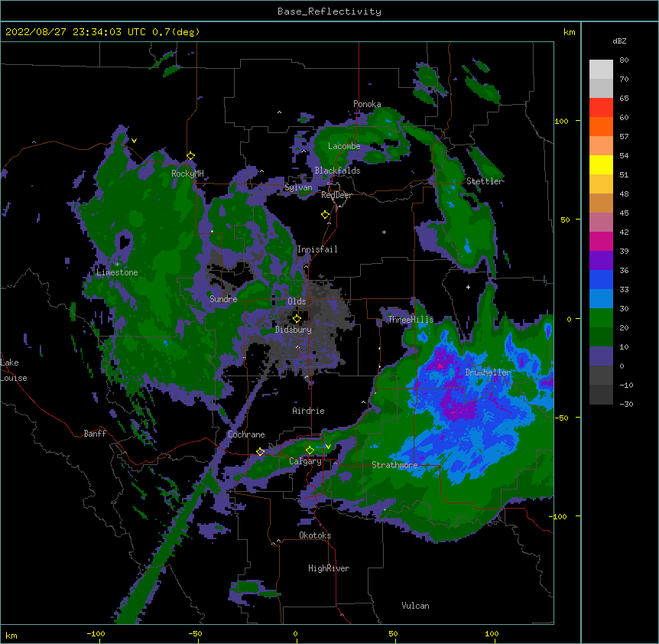Image resolution: width=659 pixels, height=644 pixels.
Task: Click the white caret marker west of Ponoka
Action: [280, 112]
